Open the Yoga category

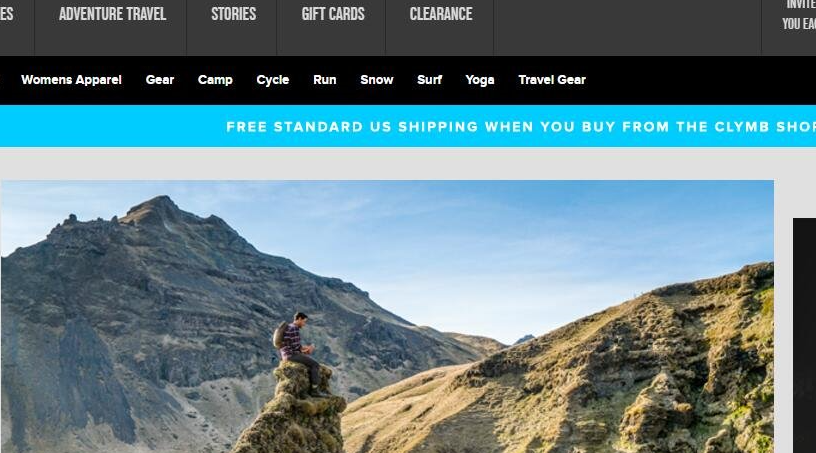coord(480,80)
